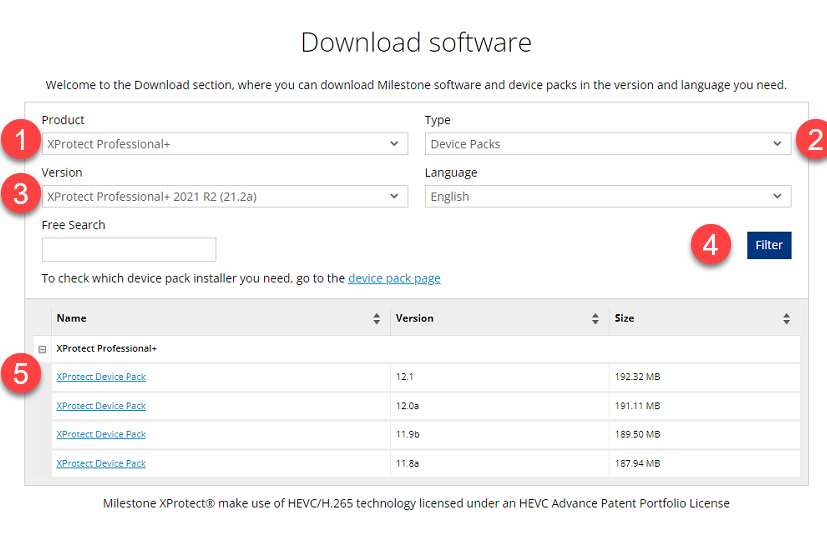This screenshot has height=533, width=827.
Task: Sort the table by Name column arrows
Action: click(376, 319)
